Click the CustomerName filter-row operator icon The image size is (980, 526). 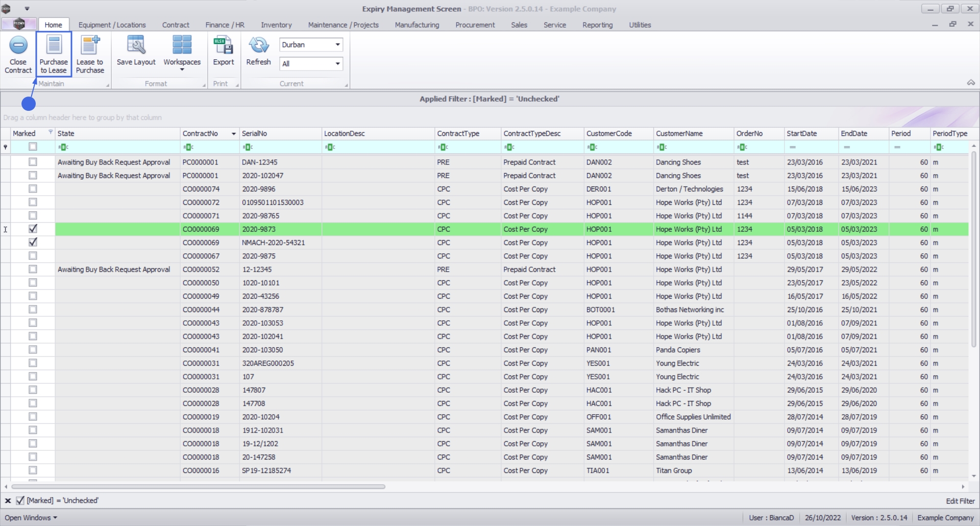[662, 147]
